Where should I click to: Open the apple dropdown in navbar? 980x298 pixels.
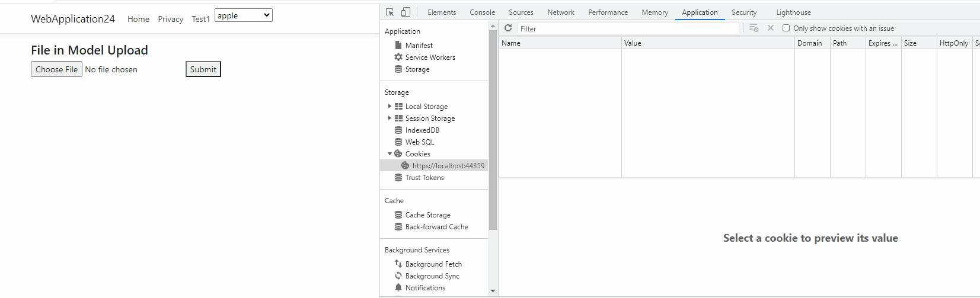pos(244,15)
